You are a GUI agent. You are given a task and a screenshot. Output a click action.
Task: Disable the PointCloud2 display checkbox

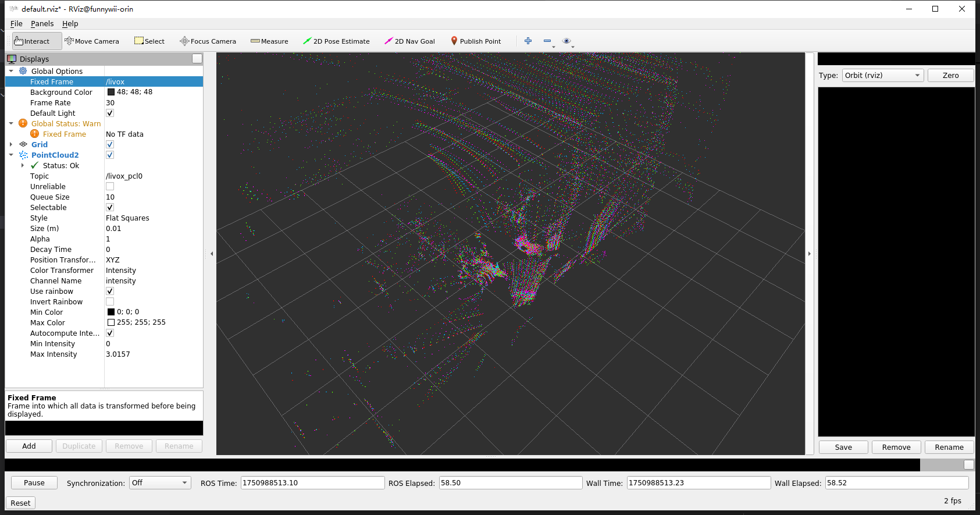pyautogui.click(x=110, y=155)
